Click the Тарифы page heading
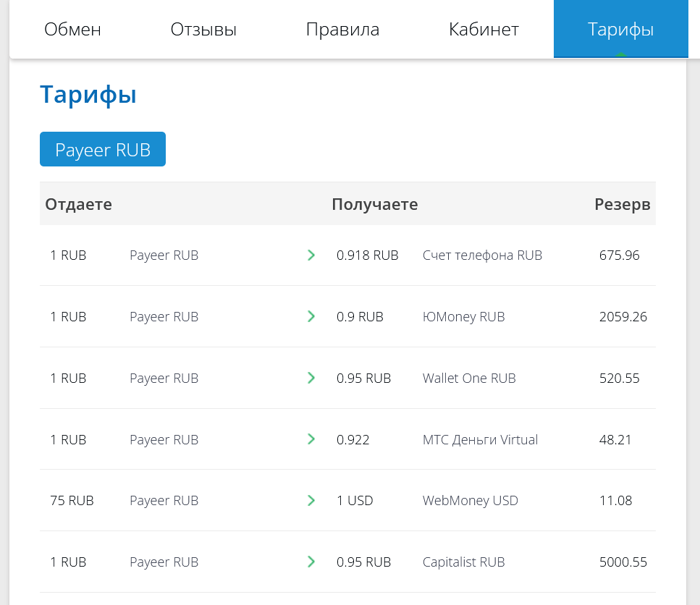Viewport: 700px width, 605px height. [88, 95]
